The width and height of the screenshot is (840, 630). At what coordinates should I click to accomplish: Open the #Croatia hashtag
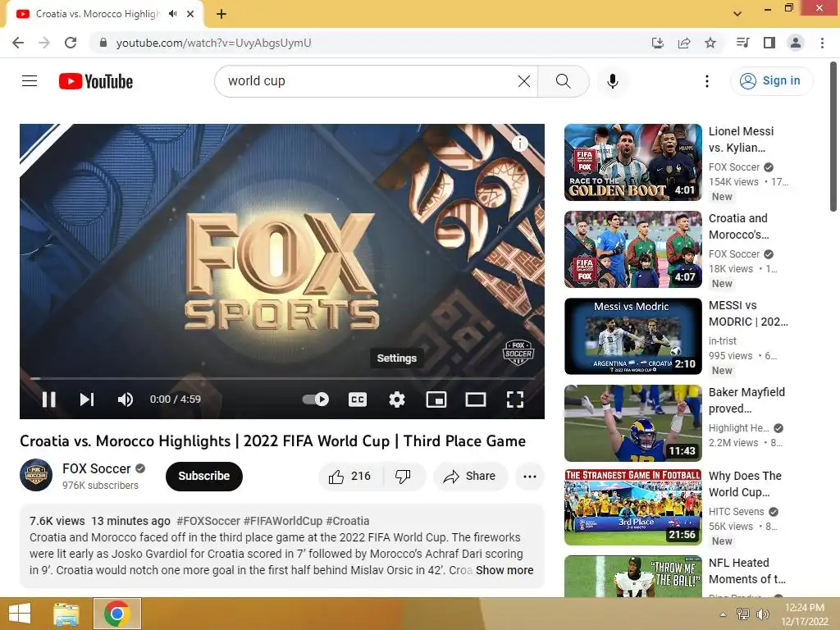tap(348, 521)
